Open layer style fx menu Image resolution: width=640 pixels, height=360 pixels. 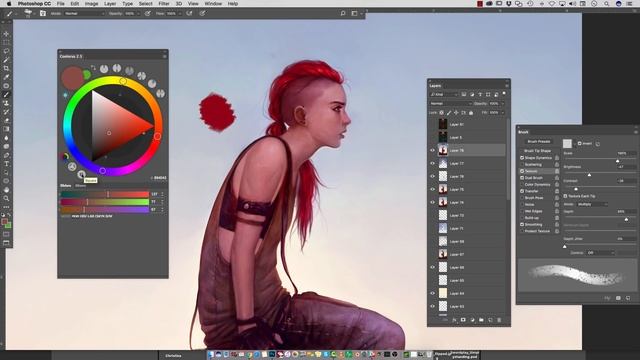[454, 320]
